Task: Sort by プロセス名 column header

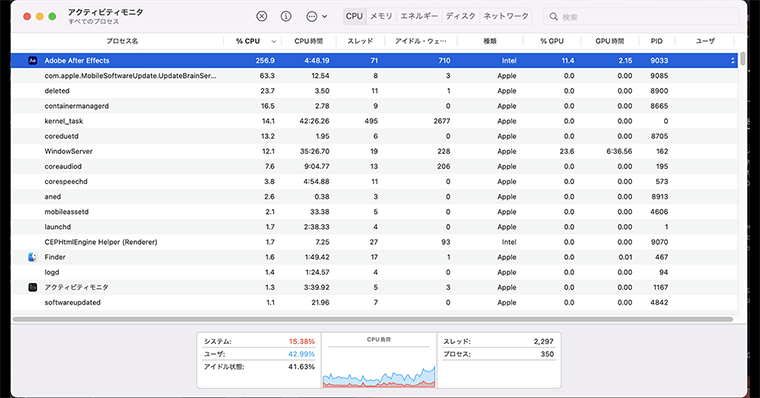Action: tap(122, 41)
